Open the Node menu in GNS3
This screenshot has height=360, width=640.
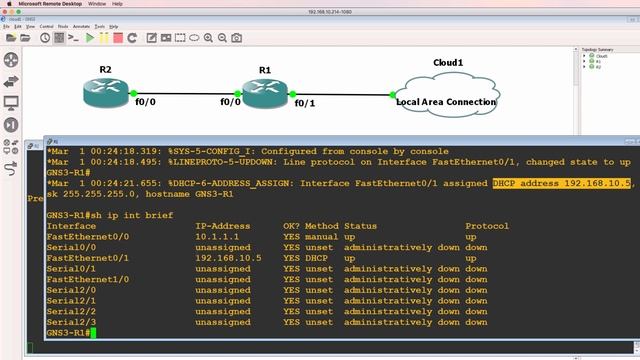click(63, 27)
